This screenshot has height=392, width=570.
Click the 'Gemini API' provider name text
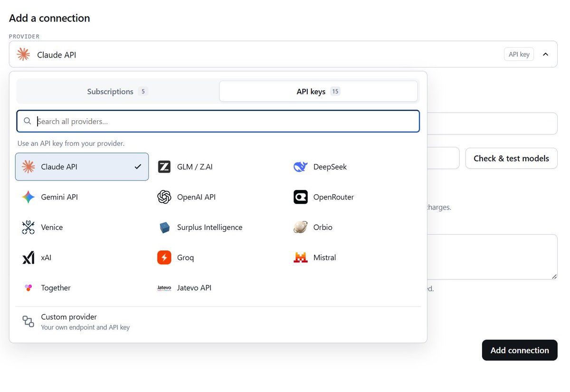click(x=59, y=197)
